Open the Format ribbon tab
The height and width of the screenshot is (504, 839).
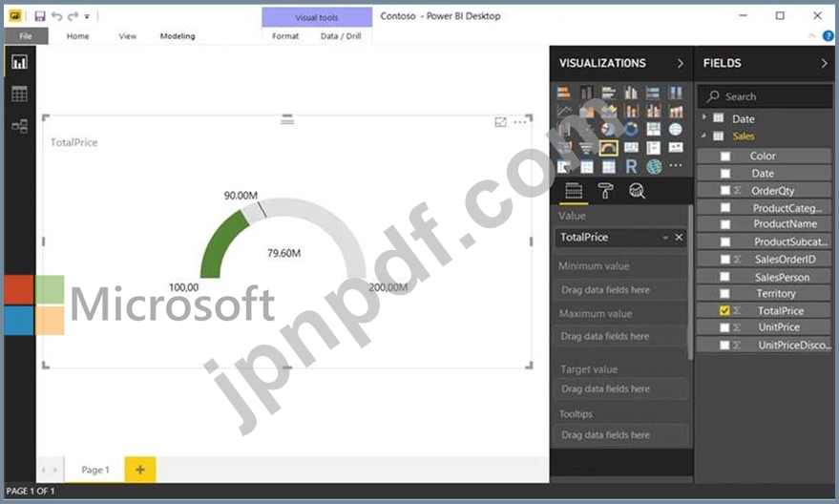(x=285, y=36)
